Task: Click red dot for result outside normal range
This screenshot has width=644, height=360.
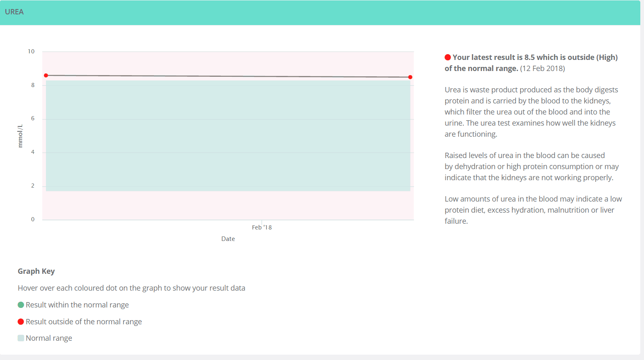Action: [x=21, y=322]
